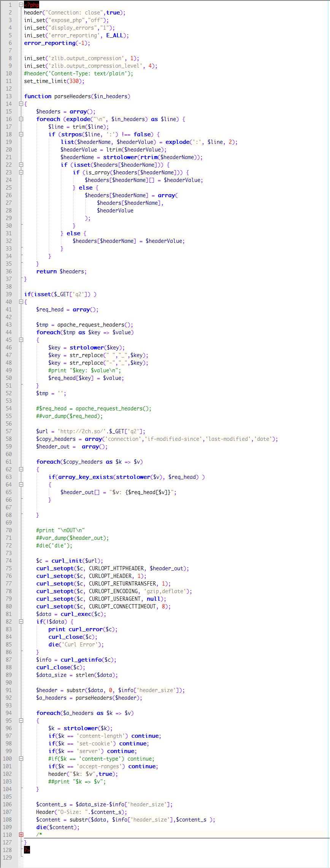Click the error_reporting(-1) call on line 6

[56, 43]
